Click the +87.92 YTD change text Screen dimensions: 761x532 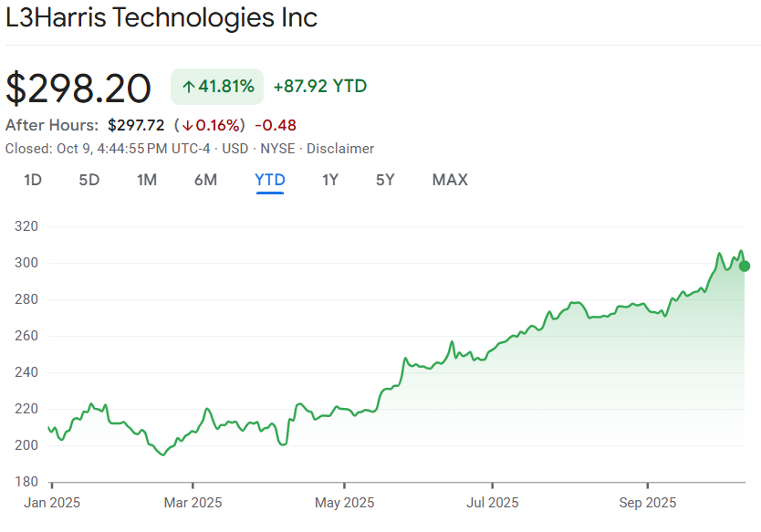[x=320, y=87]
